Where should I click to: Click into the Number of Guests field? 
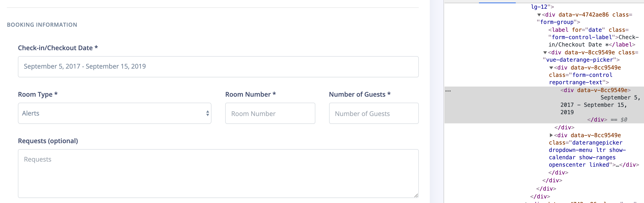tap(373, 113)
